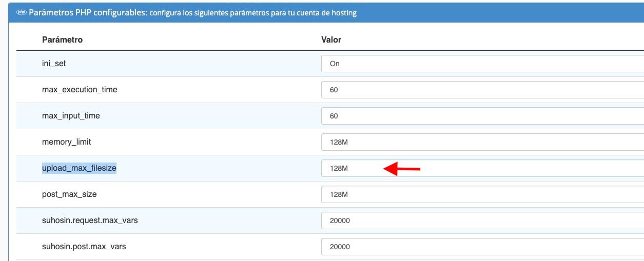Select the post_max_size value field
This screenshot has width=644, height=261.
pyautogui.click(x=482, y=194)
